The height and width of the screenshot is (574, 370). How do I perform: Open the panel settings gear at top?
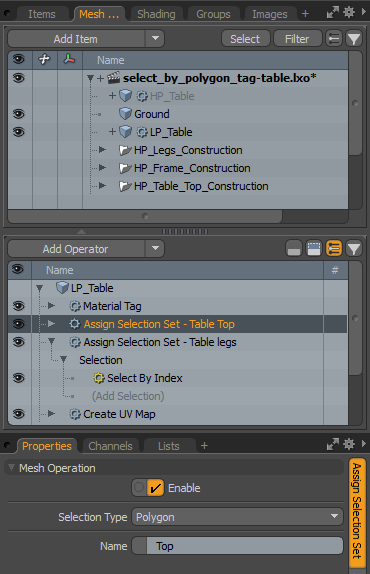(x=349, y=13)
